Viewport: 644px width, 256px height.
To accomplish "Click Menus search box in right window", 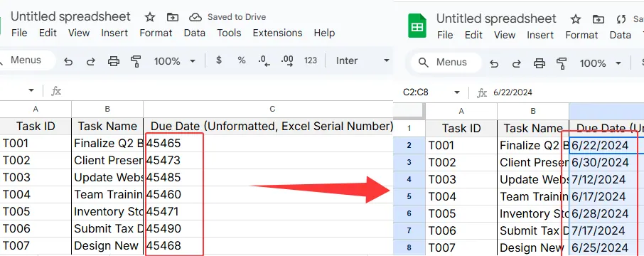I will point(446,63).
